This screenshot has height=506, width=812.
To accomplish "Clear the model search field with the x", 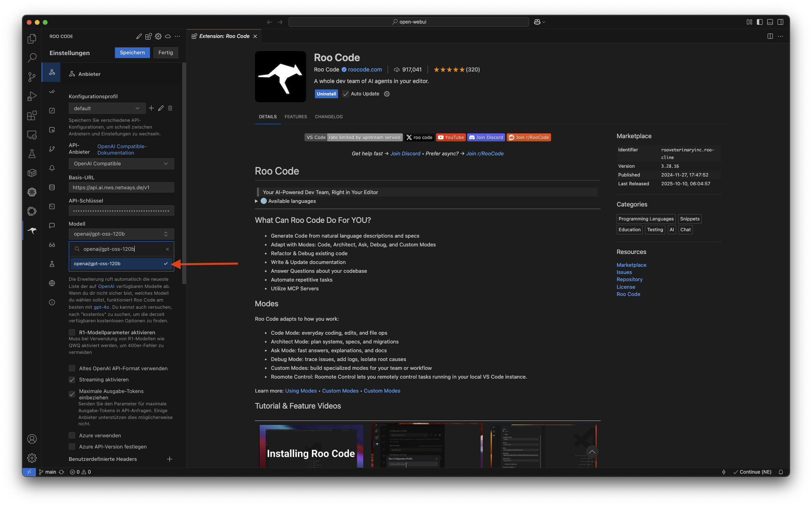I will tap(167, 249).
